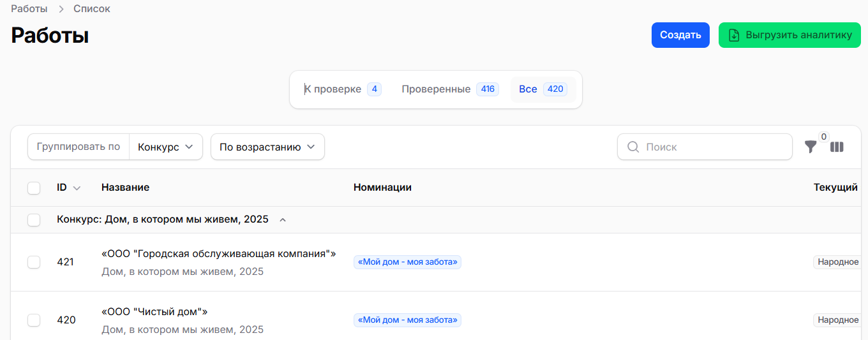
Task: Click nomination tag in row 420
Action: click(407, 320)
